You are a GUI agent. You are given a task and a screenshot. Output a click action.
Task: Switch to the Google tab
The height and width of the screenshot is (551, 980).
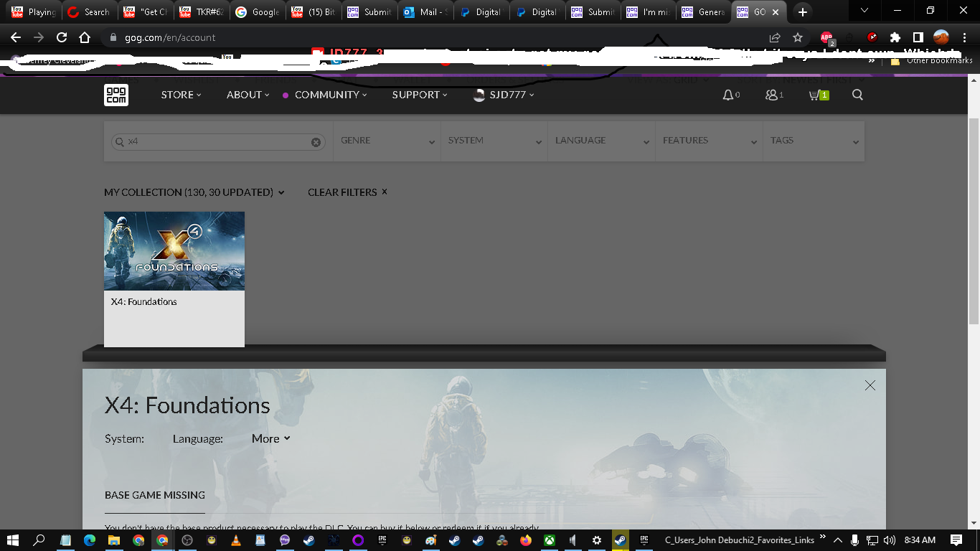[x=257, y=12]
